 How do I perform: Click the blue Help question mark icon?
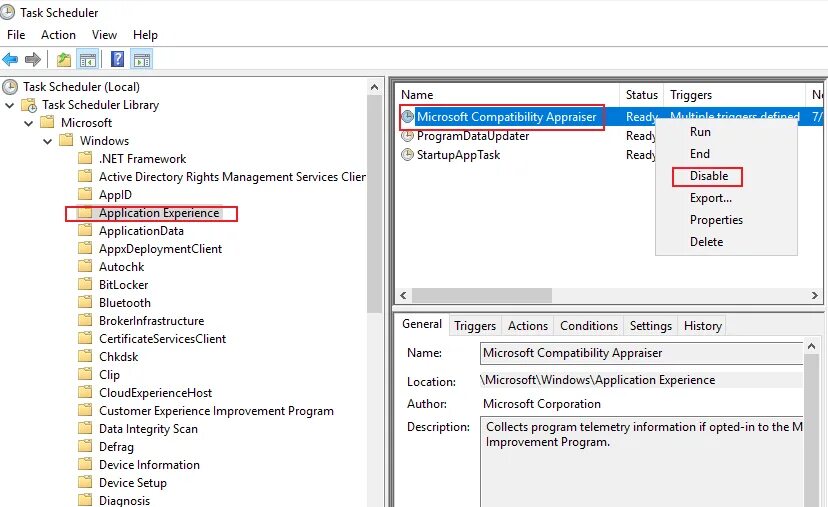[118, 59]
